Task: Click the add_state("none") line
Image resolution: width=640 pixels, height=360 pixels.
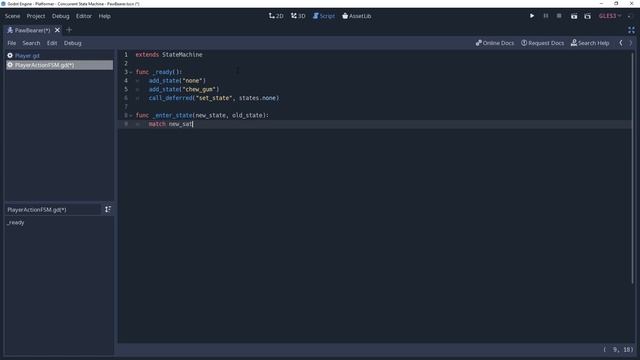Action: coord(177,81)
